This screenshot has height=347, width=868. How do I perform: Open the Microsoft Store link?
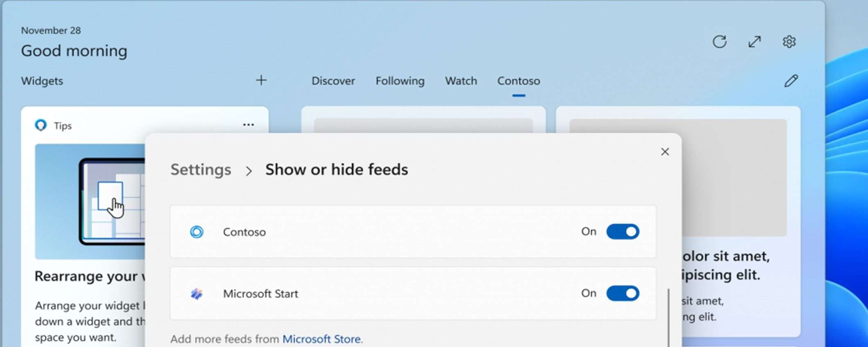[321, 339]
